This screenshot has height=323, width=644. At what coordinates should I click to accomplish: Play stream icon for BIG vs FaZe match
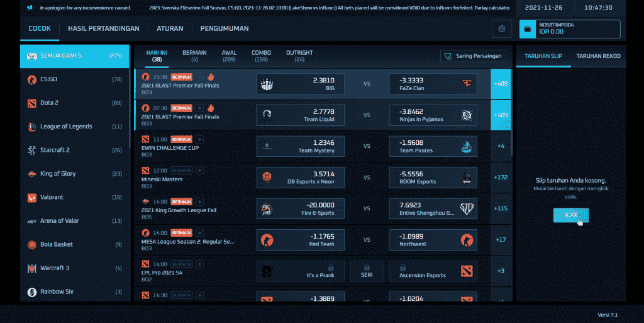click(x=199, y=77)
